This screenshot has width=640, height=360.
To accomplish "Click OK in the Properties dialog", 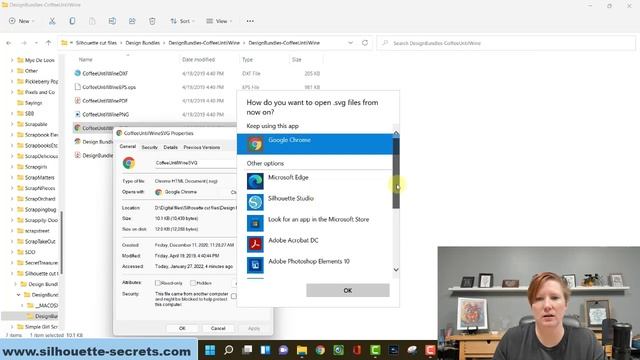I will (182, 328).
